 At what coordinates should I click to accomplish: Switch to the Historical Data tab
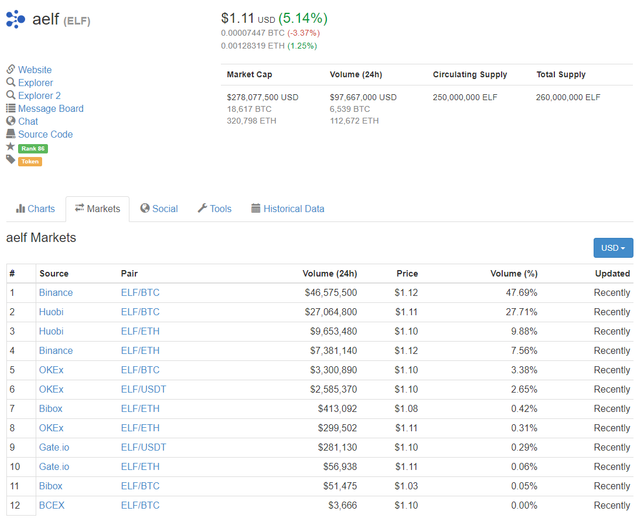288,208
